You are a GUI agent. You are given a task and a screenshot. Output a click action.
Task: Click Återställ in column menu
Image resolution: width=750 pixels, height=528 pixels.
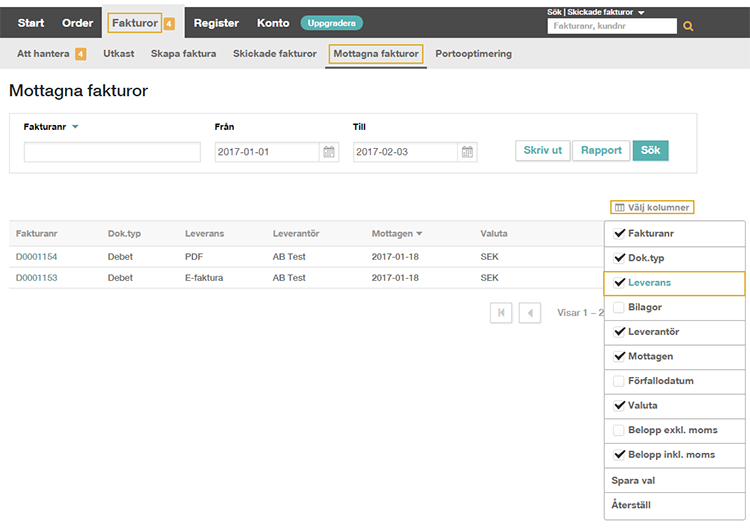coord(631,505)
